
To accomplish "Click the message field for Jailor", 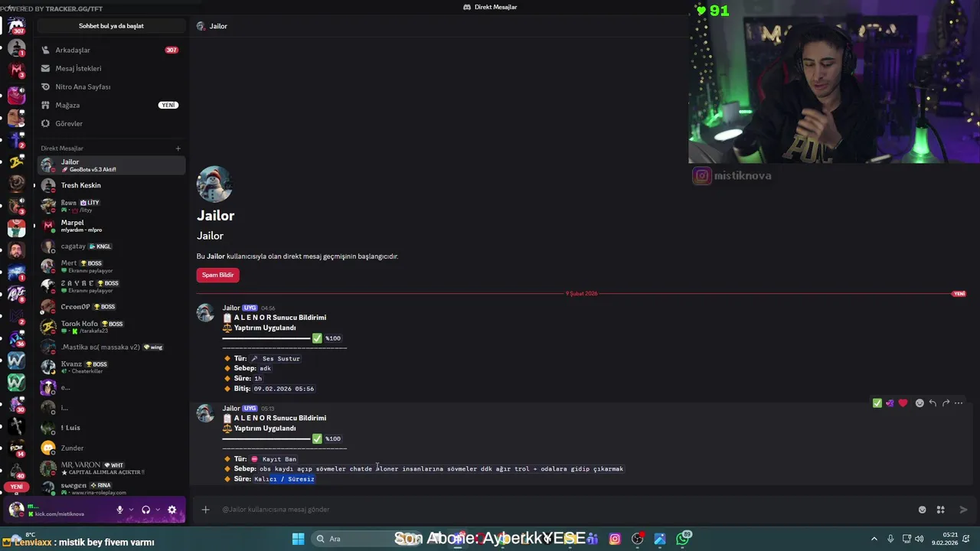I will [x=567, y=510].
